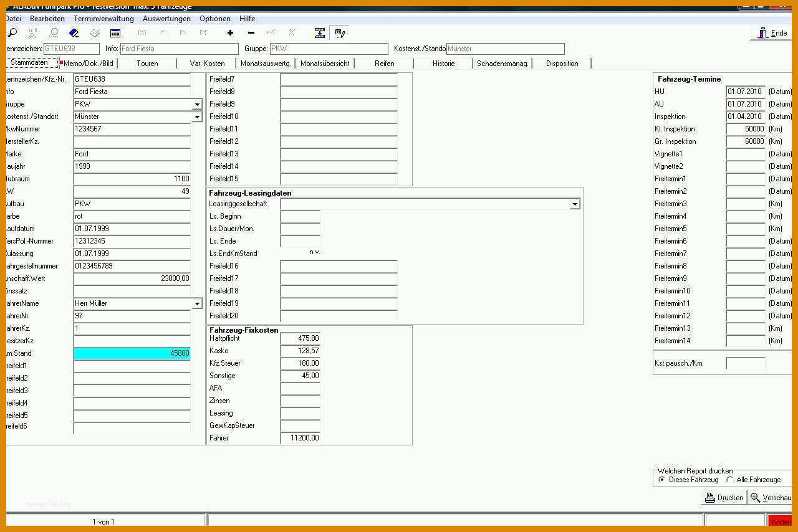Click the import download arrow icon

[x=320, y=33]
